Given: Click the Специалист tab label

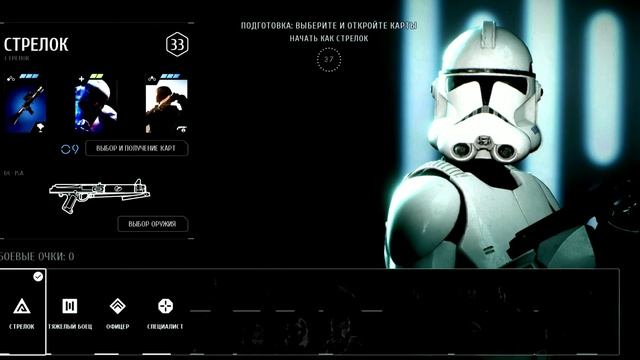Looking at the screenshot, I should [x=165, y=327].
